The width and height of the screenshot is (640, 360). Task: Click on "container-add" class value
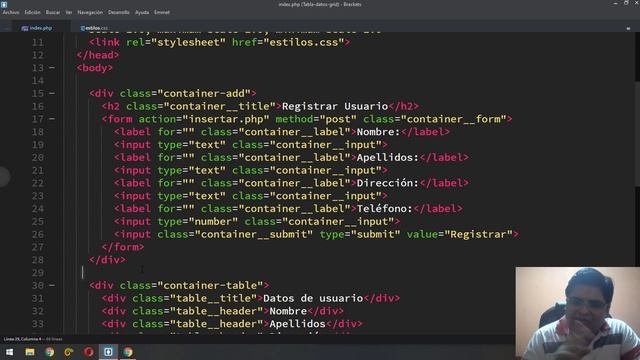204,93
